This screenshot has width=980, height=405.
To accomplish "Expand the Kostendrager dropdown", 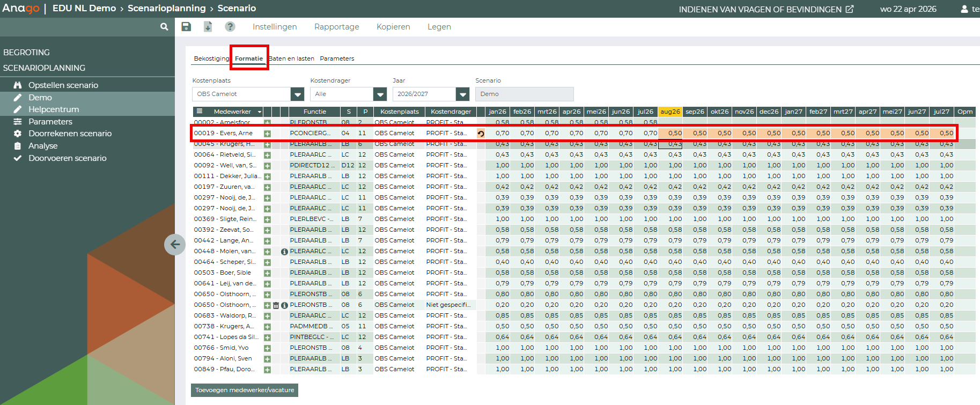I will (x=380, y=94).
